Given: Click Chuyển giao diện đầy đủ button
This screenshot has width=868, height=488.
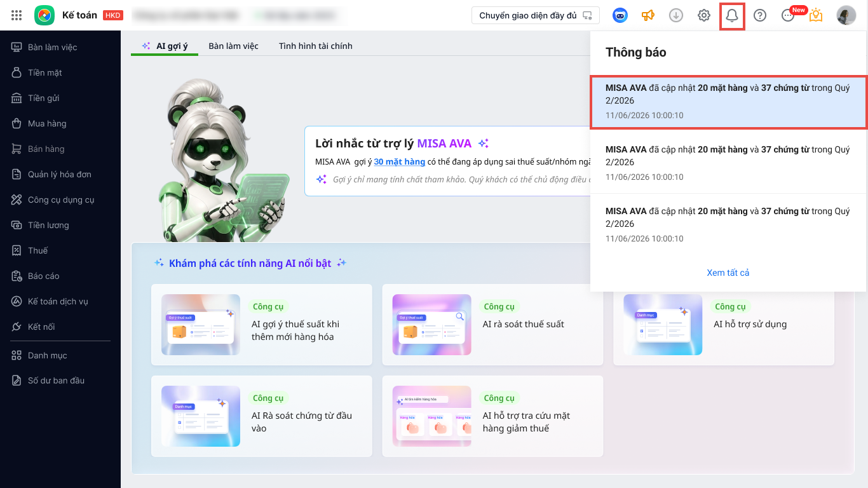Looking at the screenshot, I should coord(536,15).
